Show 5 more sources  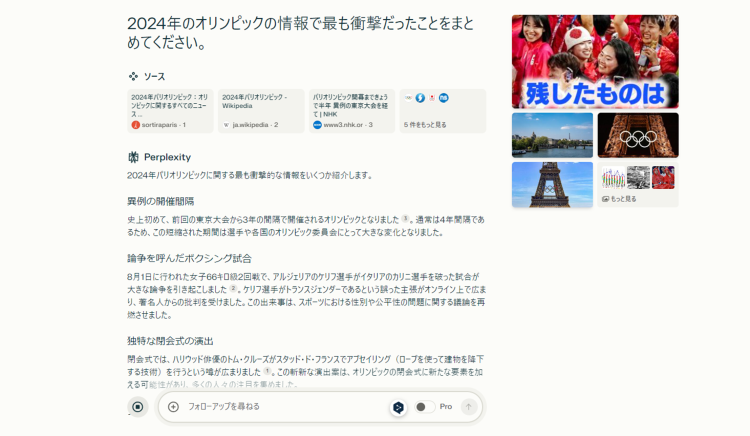(x=443, y=111)
